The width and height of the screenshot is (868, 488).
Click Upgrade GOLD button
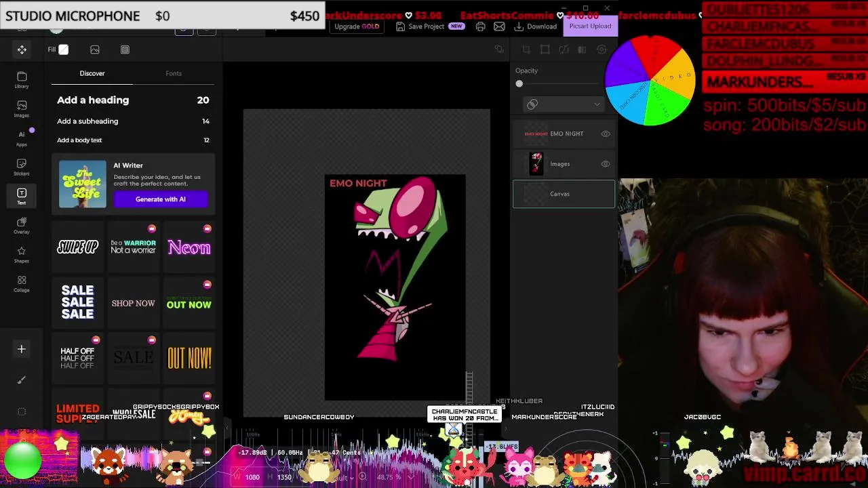pos(357,26)
